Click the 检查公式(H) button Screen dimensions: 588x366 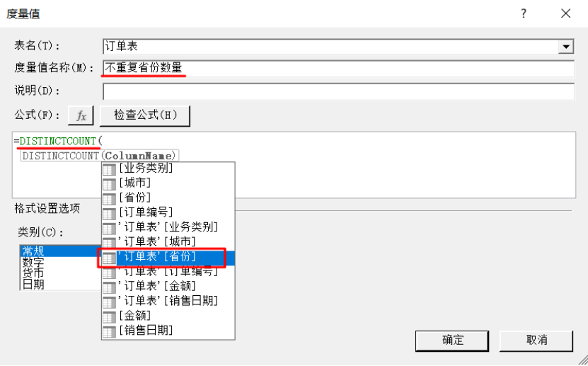click(145, 115)
